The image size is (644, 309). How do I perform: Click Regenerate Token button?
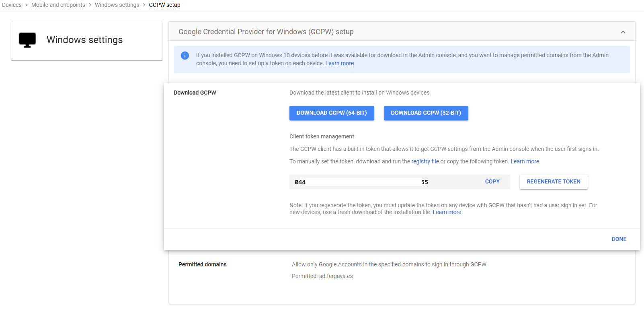point(554,182)
